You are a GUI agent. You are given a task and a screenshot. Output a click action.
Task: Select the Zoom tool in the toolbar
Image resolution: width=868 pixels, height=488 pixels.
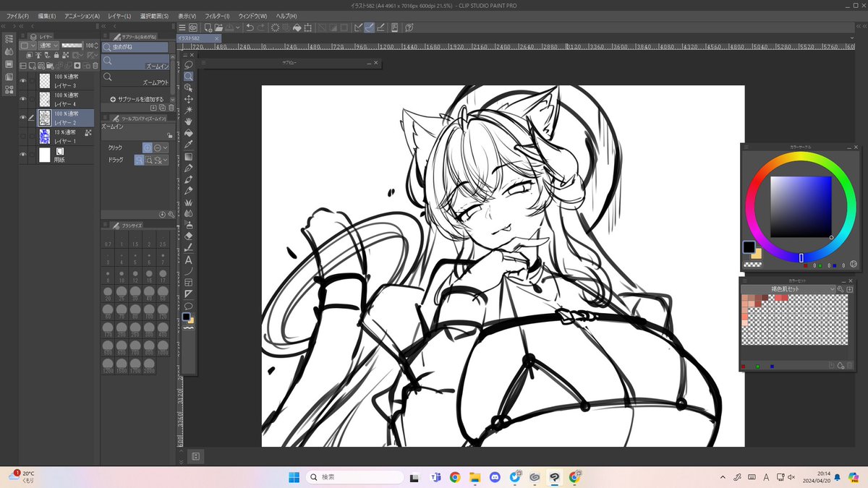tap(188, 75)
